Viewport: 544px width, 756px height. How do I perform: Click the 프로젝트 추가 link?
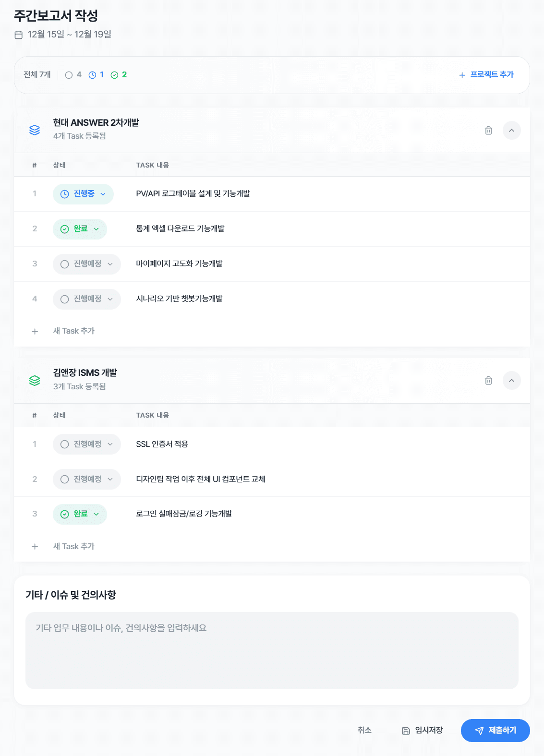click(x=486, y=74)
